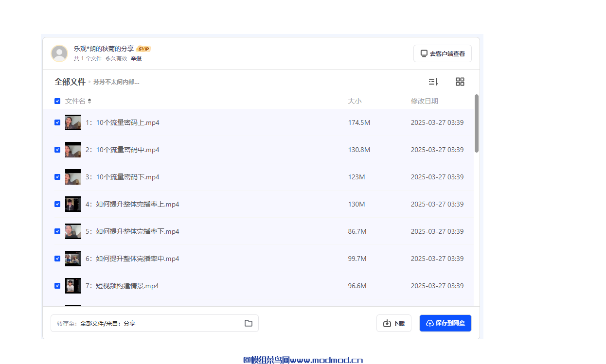Image resolution: width=606 pixels, height=364 pixels.
Task: Click the 永久有效 validity text
Action: tap(116, 58)
